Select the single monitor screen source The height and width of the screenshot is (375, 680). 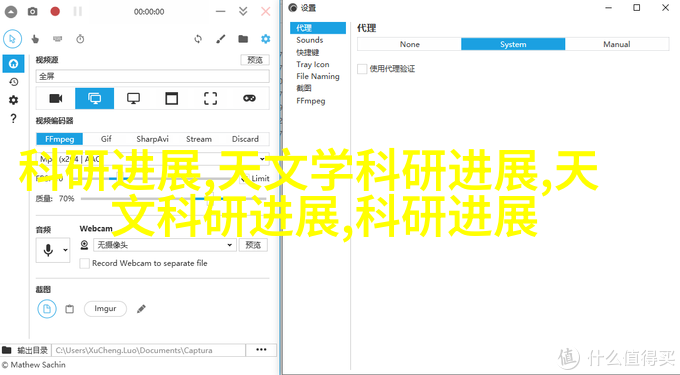click(133, 98)
